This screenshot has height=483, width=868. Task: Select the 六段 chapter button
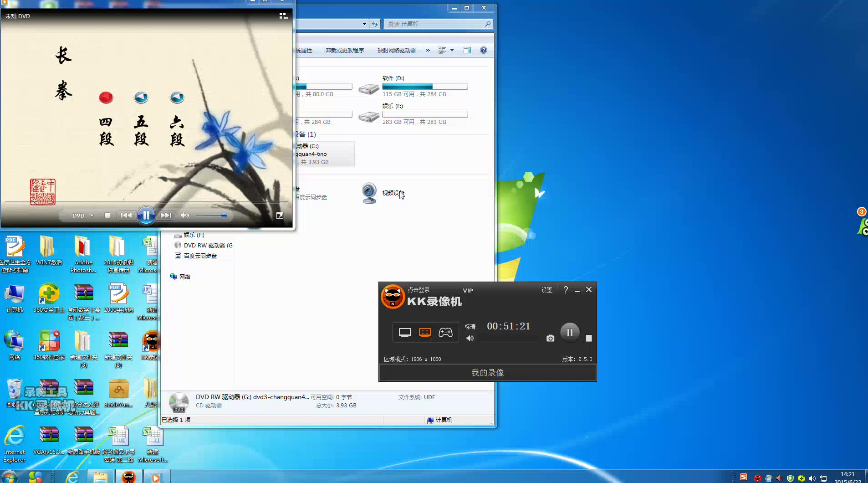(177, 98)
